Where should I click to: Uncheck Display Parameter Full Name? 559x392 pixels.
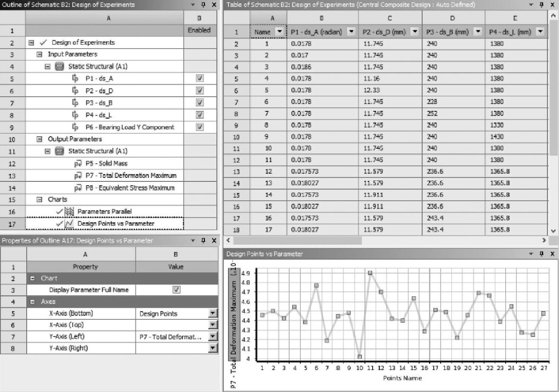176,290
